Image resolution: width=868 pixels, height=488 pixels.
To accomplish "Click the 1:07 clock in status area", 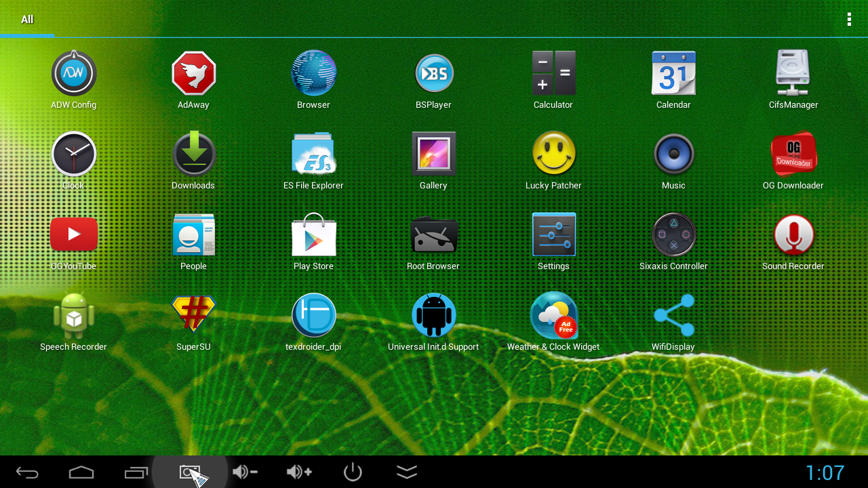I will coord(825,472).
